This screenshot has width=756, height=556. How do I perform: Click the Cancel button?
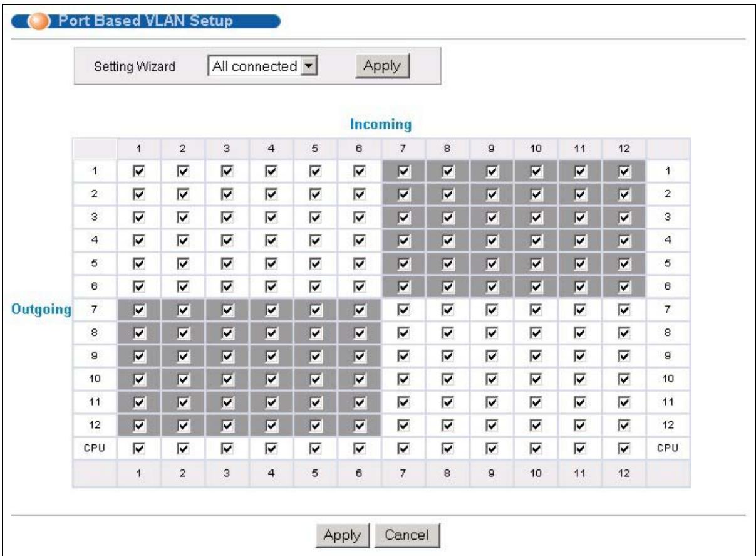point(407,535)
